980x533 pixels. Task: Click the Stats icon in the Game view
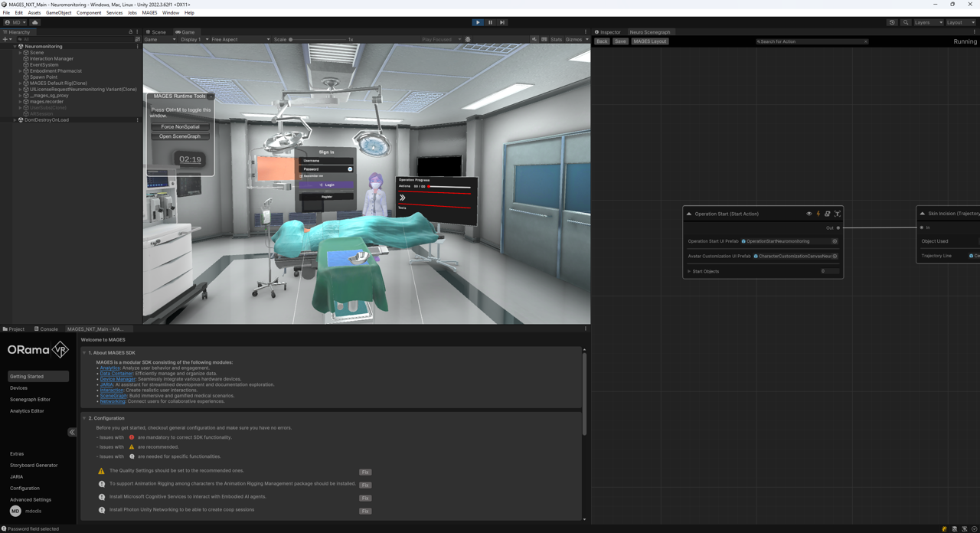tap(557, 39)
